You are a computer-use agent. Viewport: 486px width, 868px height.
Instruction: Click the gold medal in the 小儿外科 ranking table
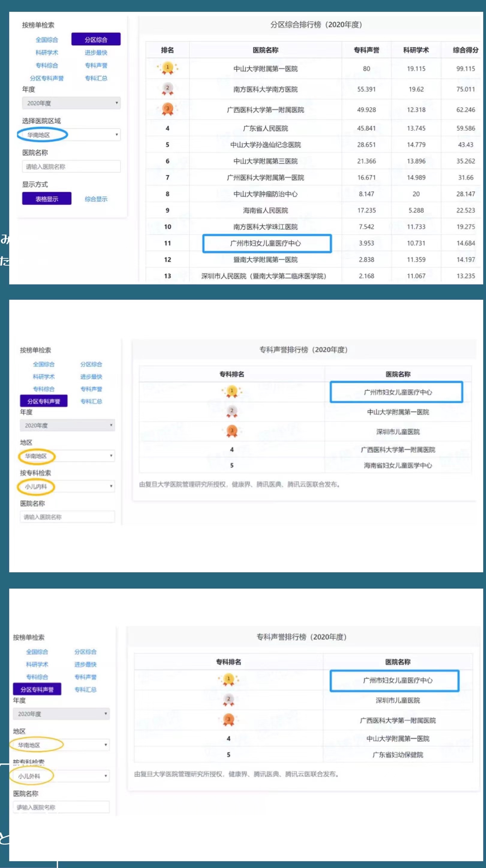click(228, 680)
